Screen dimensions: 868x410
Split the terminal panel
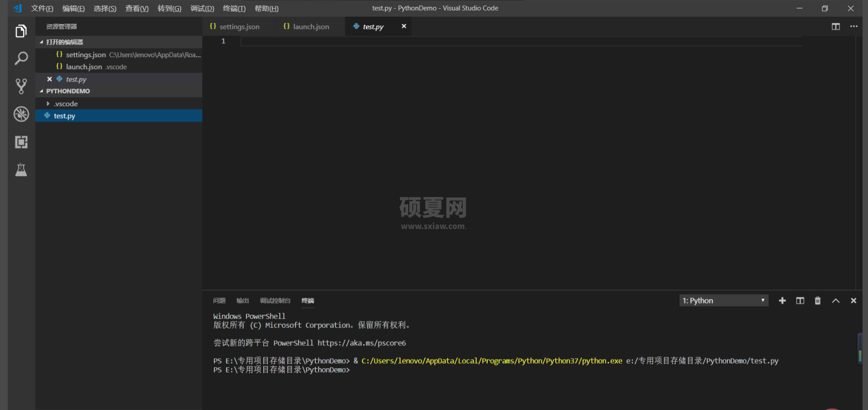(x=800, y=301)
